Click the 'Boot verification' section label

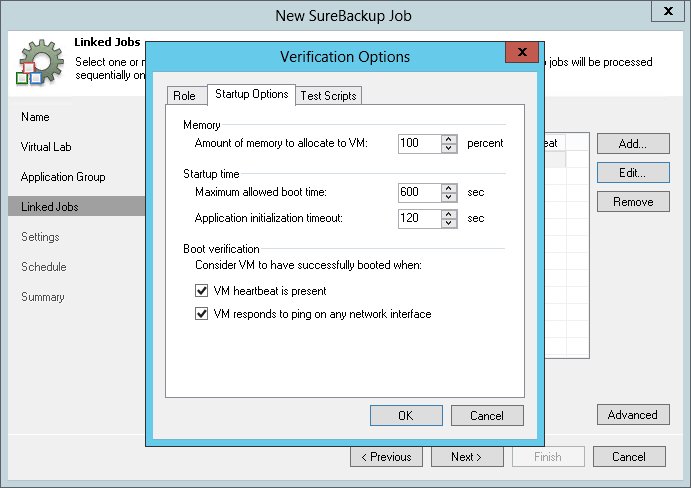221,249
